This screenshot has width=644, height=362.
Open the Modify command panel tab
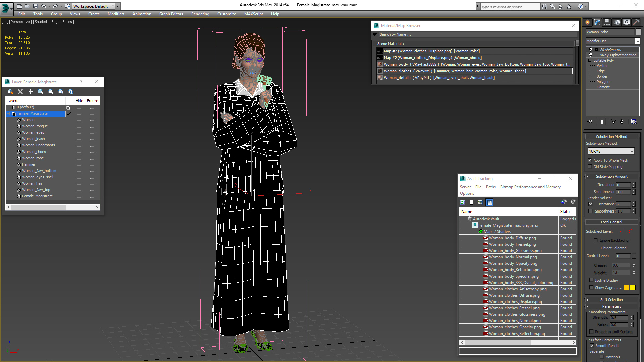(x=597, y=22)
